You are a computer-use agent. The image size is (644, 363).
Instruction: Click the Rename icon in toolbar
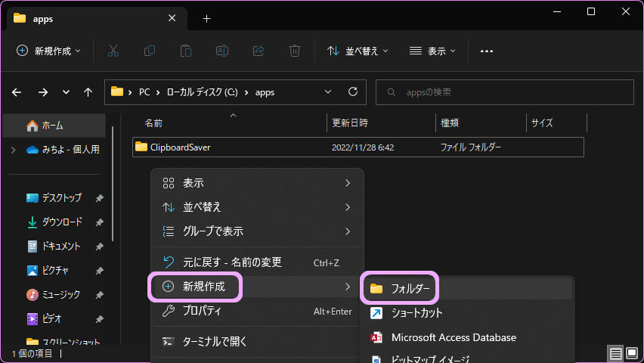pyautogui.click(x=221, y=51)
